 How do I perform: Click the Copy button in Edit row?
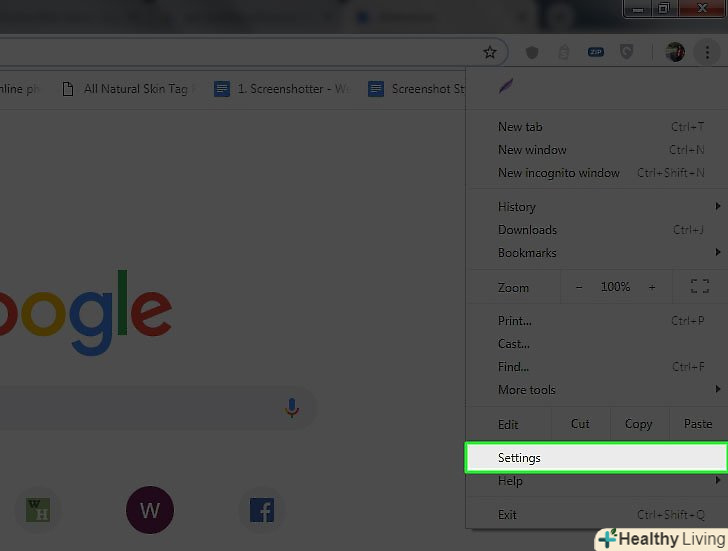639,424
